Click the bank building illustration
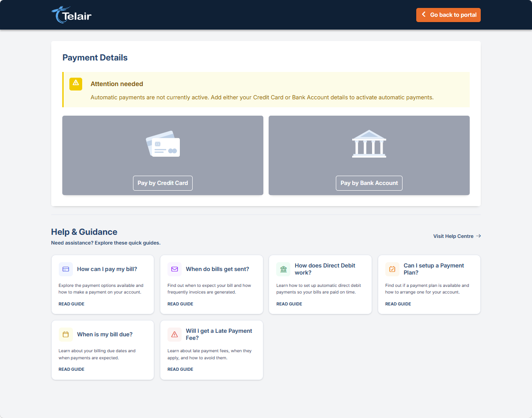This screenshot has width=532, height=418. click(369, 144)
